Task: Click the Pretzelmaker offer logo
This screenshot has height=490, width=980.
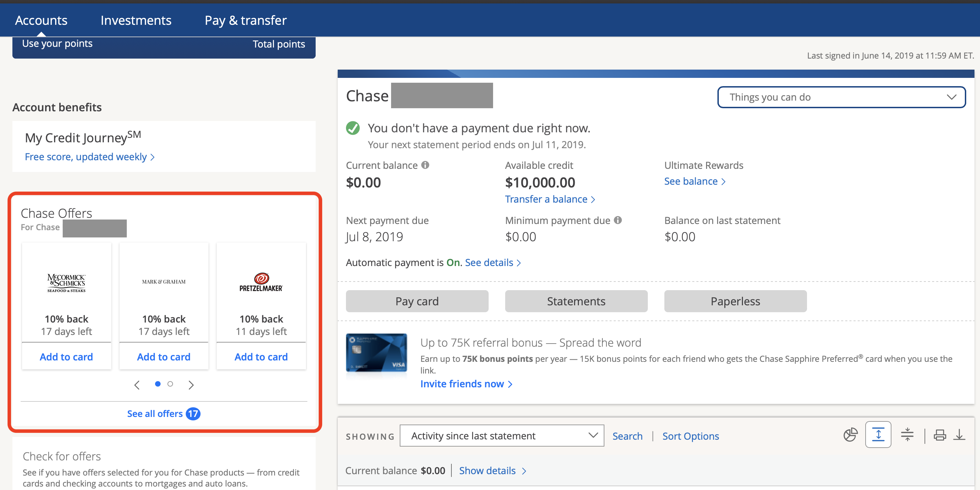Action: (261, 282)
